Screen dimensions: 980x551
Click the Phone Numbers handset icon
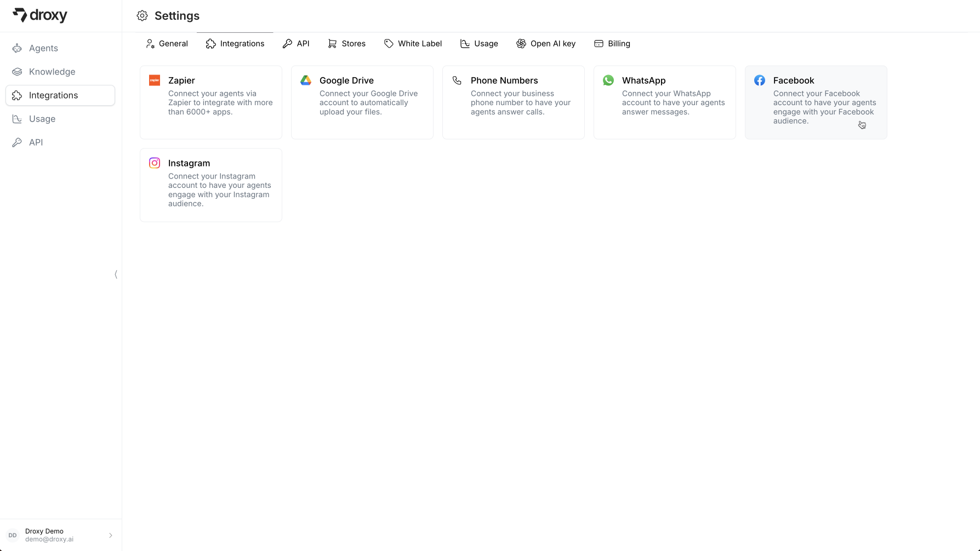coord(457,81)
